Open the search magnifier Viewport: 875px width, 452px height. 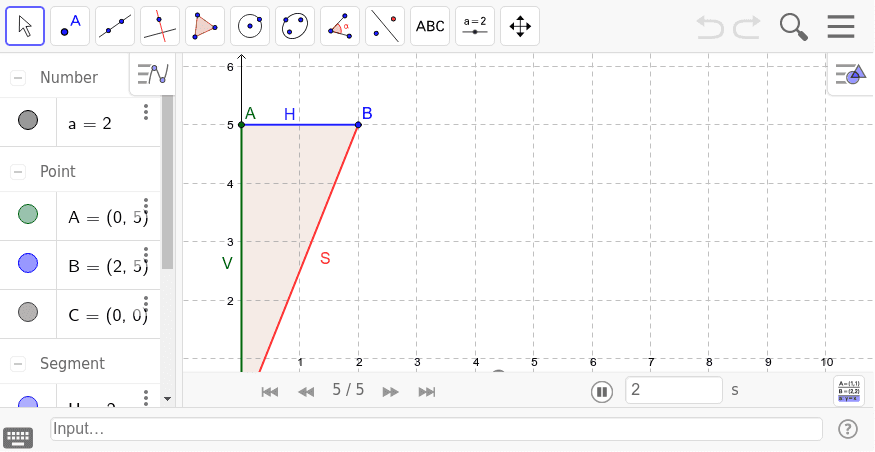point(794,27)
